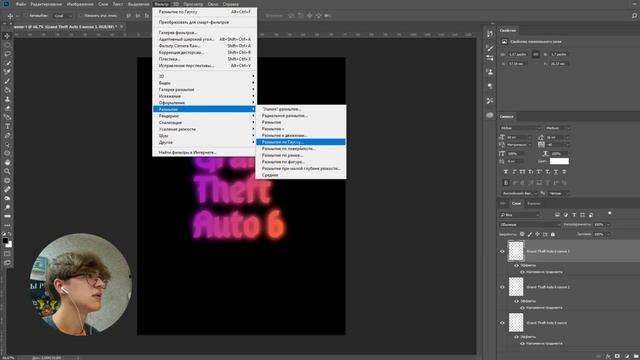Open the Brush settings panel icon
The image size is (640, 360).
coord(490,48)
